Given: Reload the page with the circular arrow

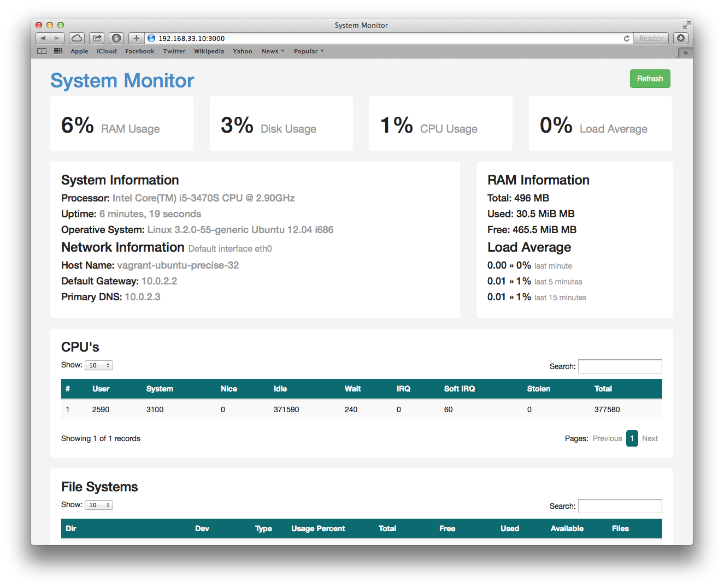Looking at the screenshot, I should (627, 38).
